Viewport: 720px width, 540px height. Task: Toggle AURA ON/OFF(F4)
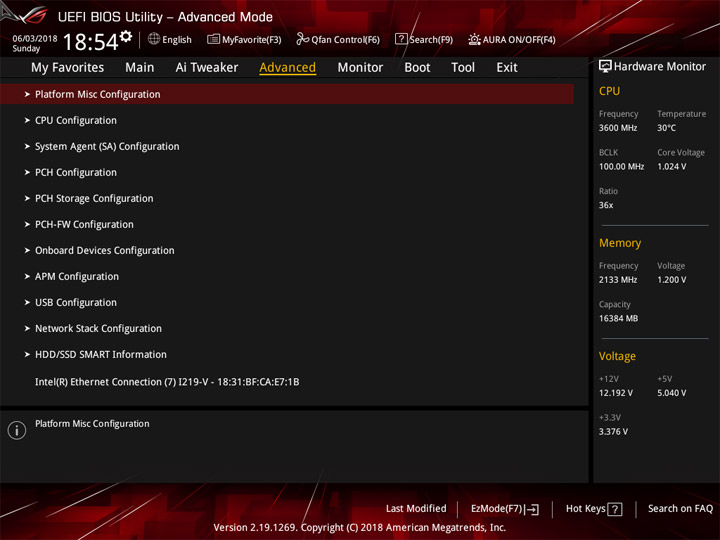512,39
